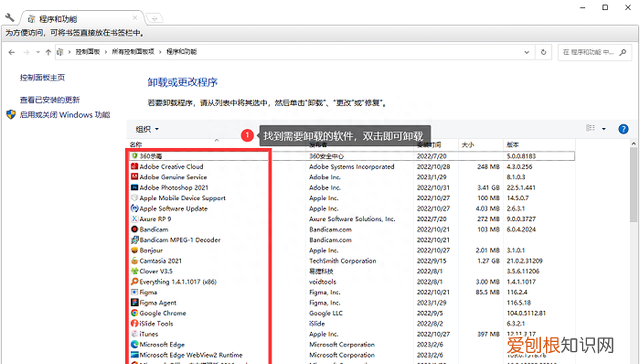Click the search magnifier icon

[x=622, y=52]
